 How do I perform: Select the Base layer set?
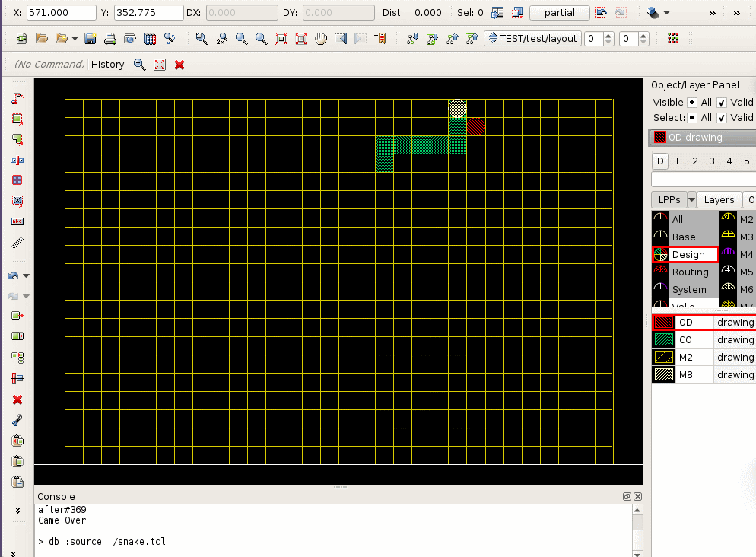pos(685,237)
